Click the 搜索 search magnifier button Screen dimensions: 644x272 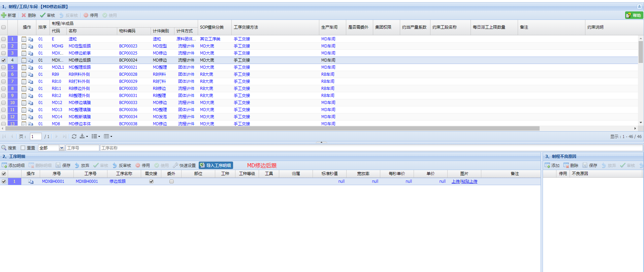click(9, 148)
